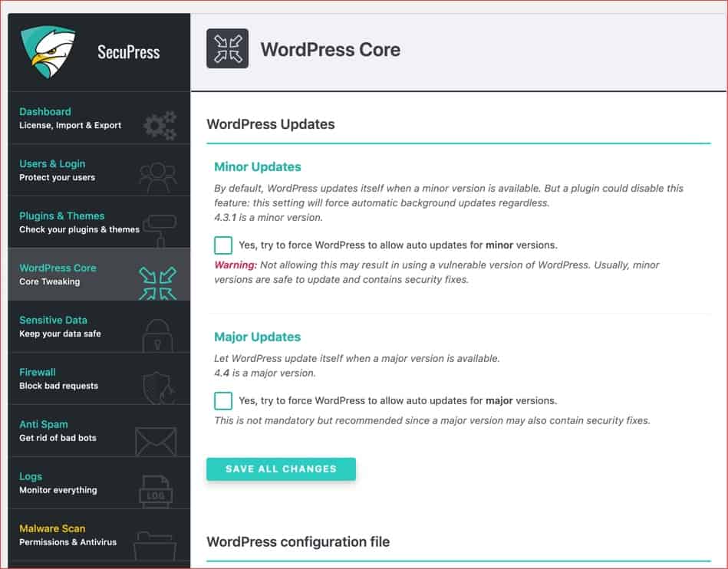Click the WordPress Core page title
The image size is (728, 569).
pyautogui.click(x=330, y=50)
